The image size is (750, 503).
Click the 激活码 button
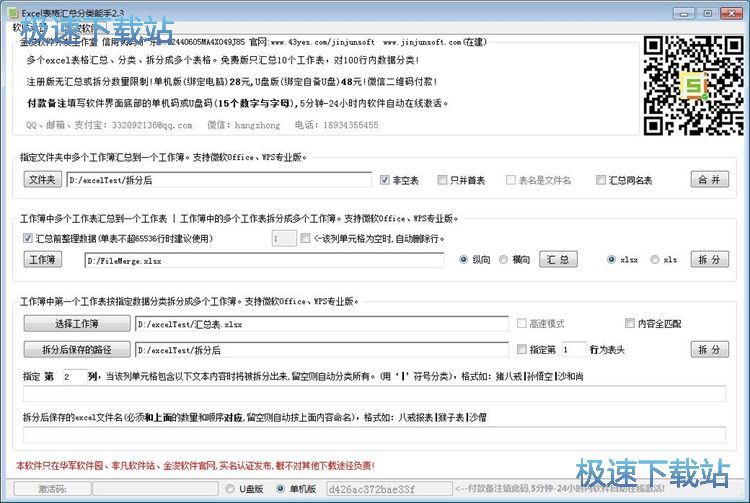pyautogui.click(x=53, y=489)
